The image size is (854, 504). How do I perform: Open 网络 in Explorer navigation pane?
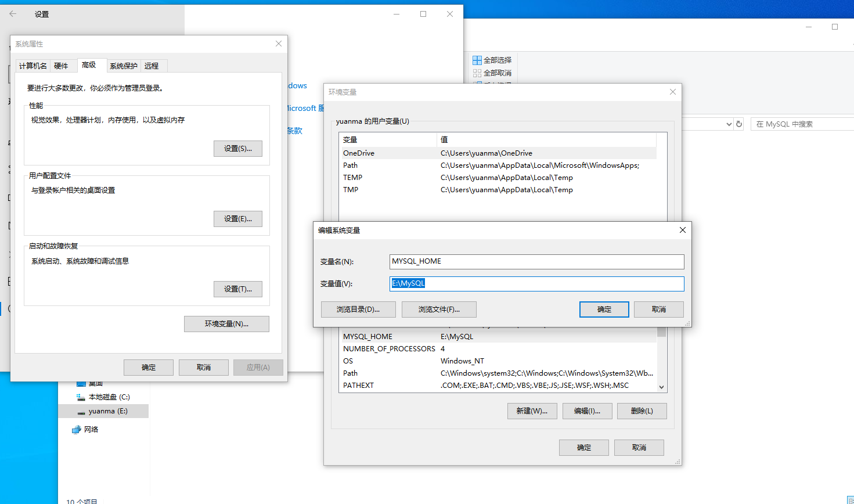(85, 430)
